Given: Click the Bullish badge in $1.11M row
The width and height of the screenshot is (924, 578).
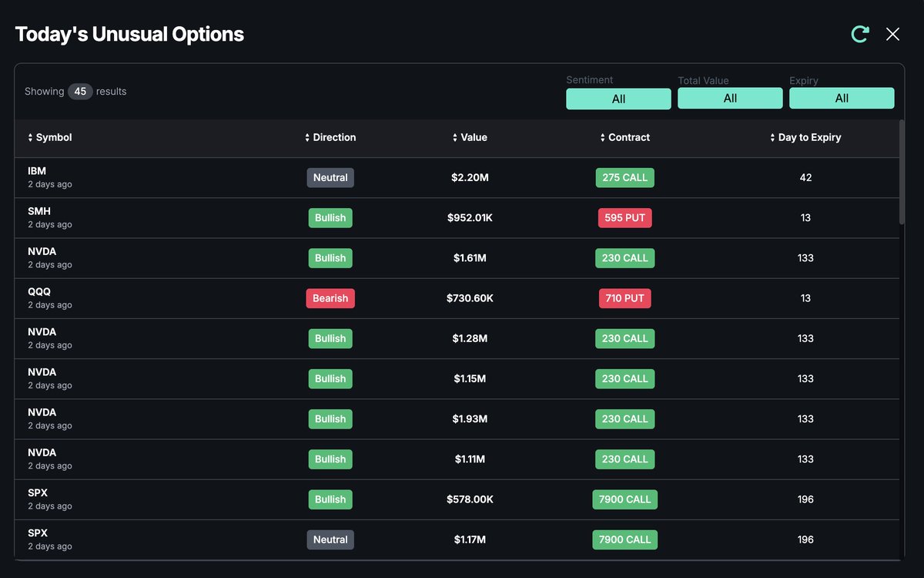Looking at the screenshot, I should (x=330, y=459).
